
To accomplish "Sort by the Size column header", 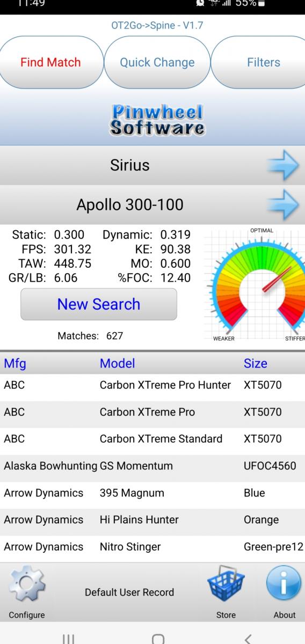I will tap(256, 363).
